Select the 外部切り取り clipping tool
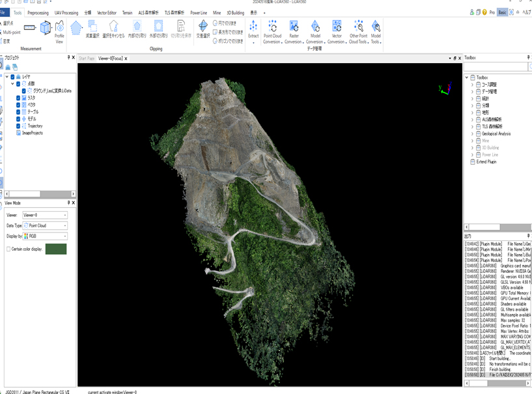The width and height of the screenshot is (532, 394). coord(157,29)
